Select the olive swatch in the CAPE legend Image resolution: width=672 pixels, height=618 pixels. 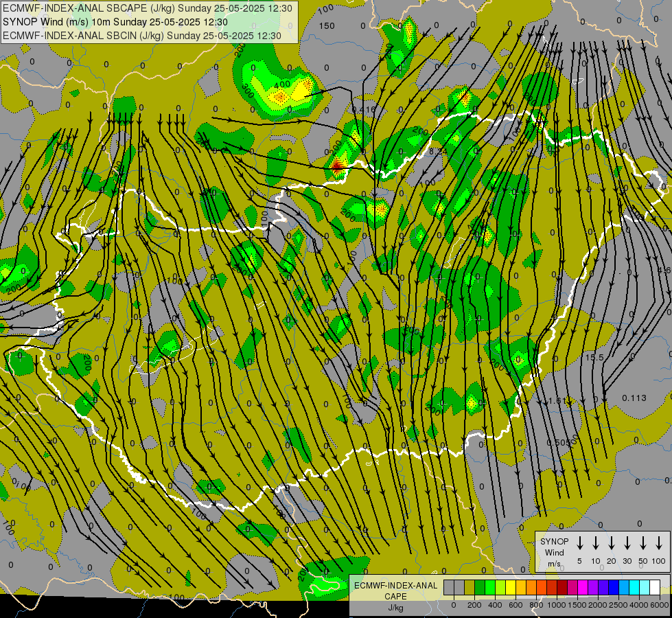[x=470, y=587]
